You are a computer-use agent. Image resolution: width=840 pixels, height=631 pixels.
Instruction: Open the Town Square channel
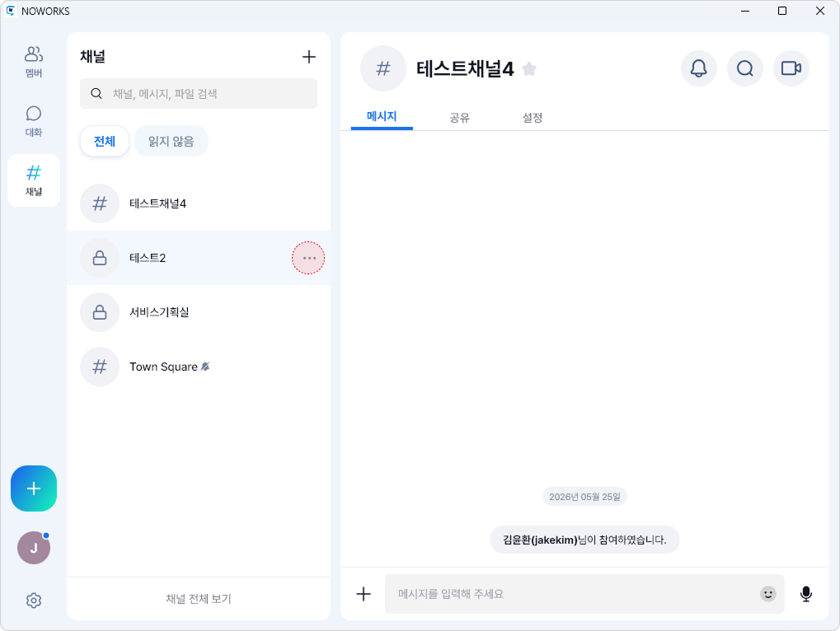pyautogui.click(x=198, y=367)
